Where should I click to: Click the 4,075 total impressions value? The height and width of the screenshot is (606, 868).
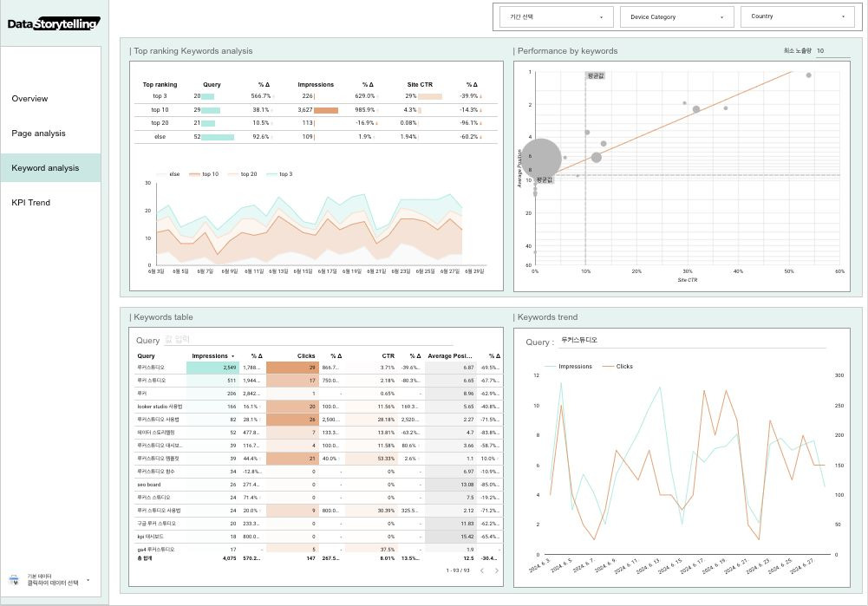[x=229, y=558]
